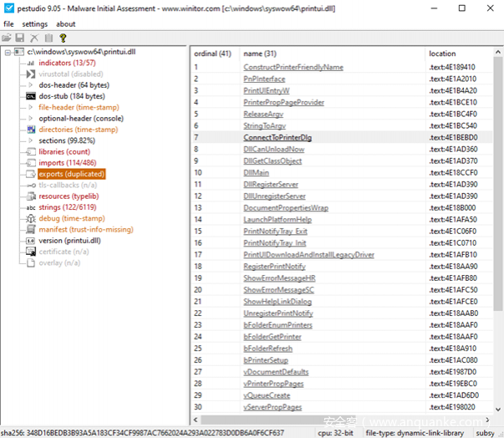Click the open file toolbar icon
Screen dimensions: 504x438
tap(7, 38)
